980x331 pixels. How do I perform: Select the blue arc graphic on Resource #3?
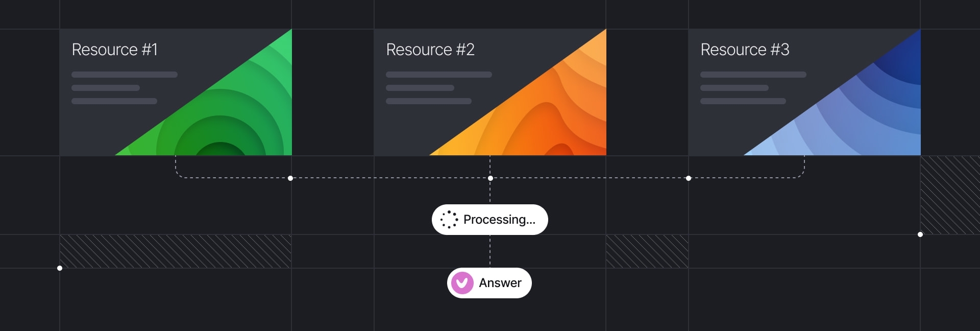(857, 117)
